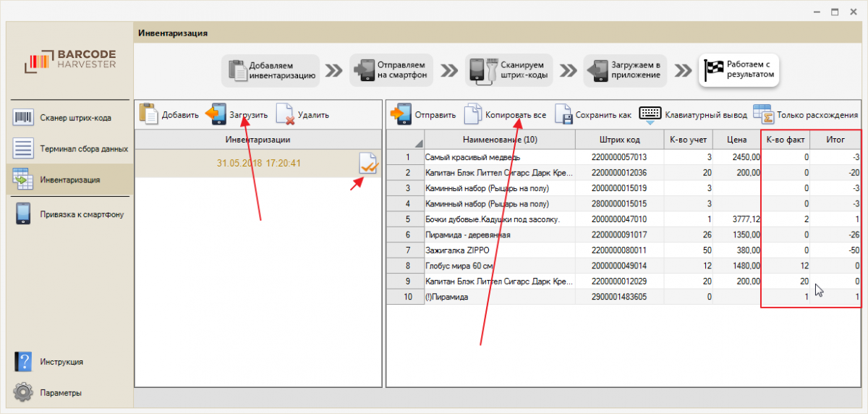Click the checkmark document icon on inventory entry
This screenshot has width=868, height=414.
pyautogui.click(x=368, y=164)
